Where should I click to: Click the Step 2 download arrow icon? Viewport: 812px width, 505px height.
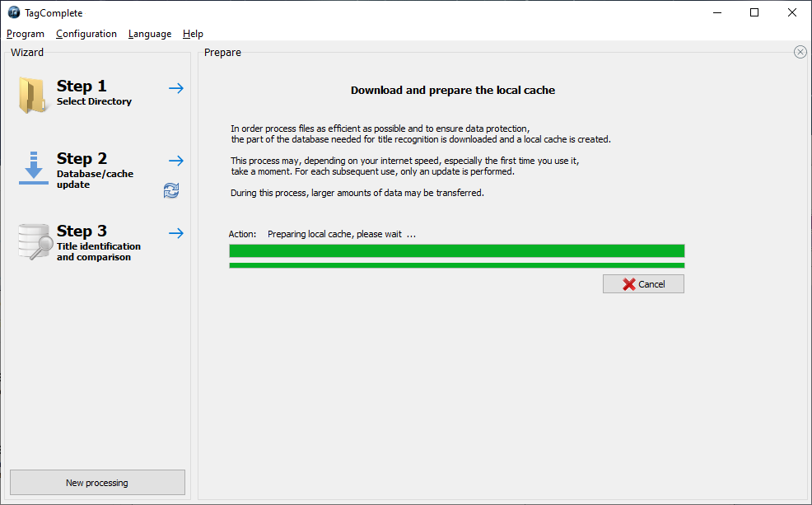(34, 168)
